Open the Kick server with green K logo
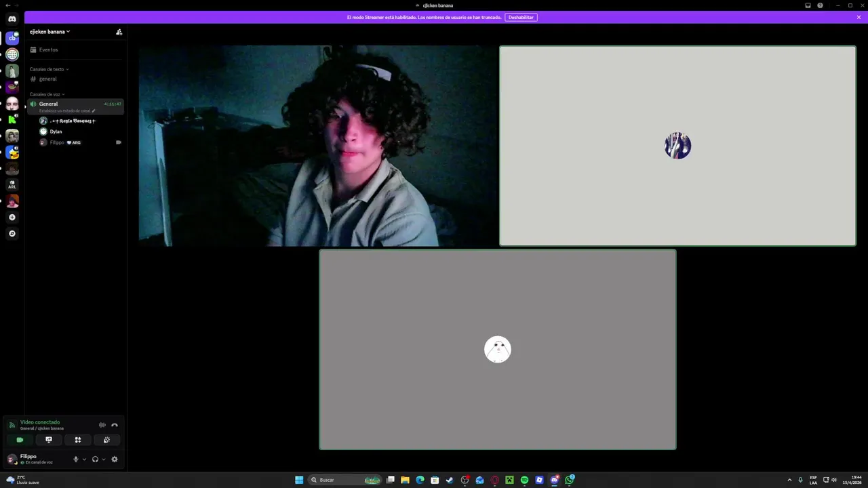The width and height of the screenshot is (868, 488). [12, 119]
